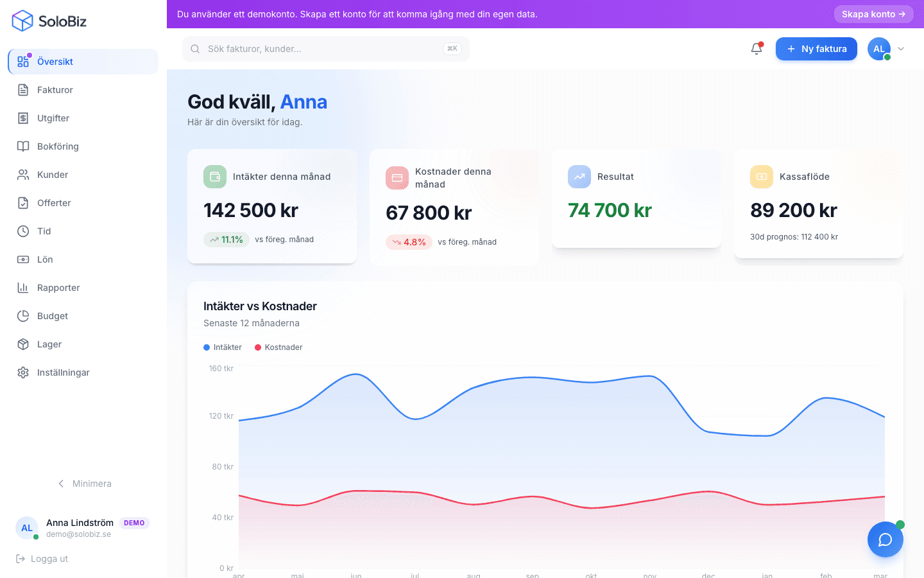This screenshot has height=578, width=924.
Task: Click the search field for invoices
Action: [x=325, y=48]
